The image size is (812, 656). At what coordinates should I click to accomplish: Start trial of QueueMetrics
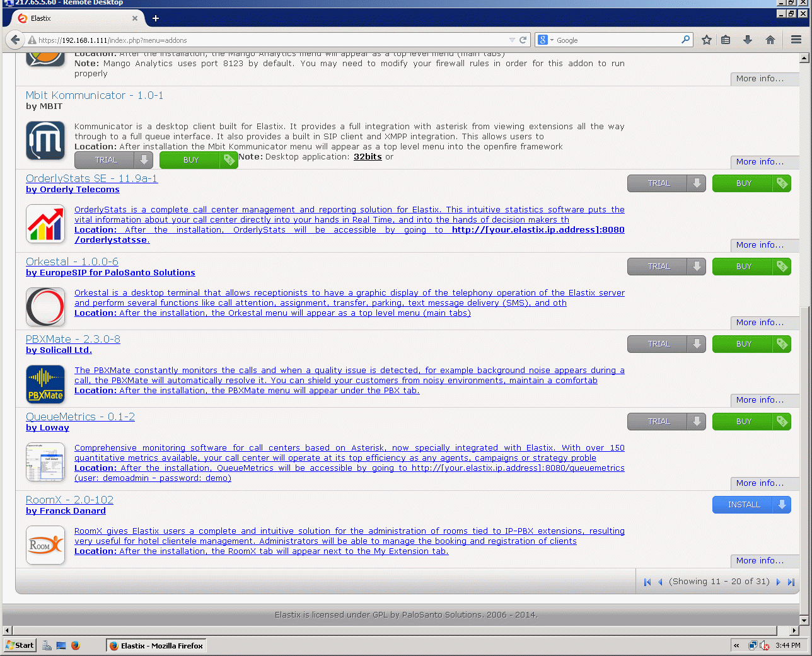coord(666,422)
